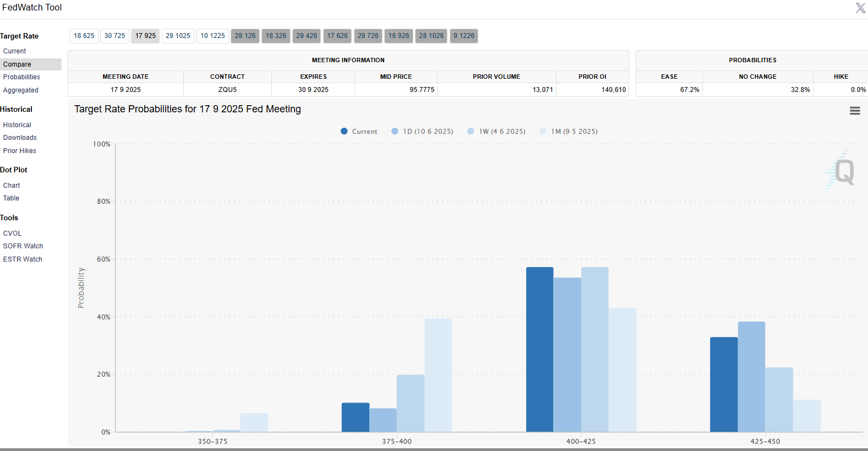Click the 350-375 x-axis label
The height and width of the screenshot is (451, 868).
point(212,442)
